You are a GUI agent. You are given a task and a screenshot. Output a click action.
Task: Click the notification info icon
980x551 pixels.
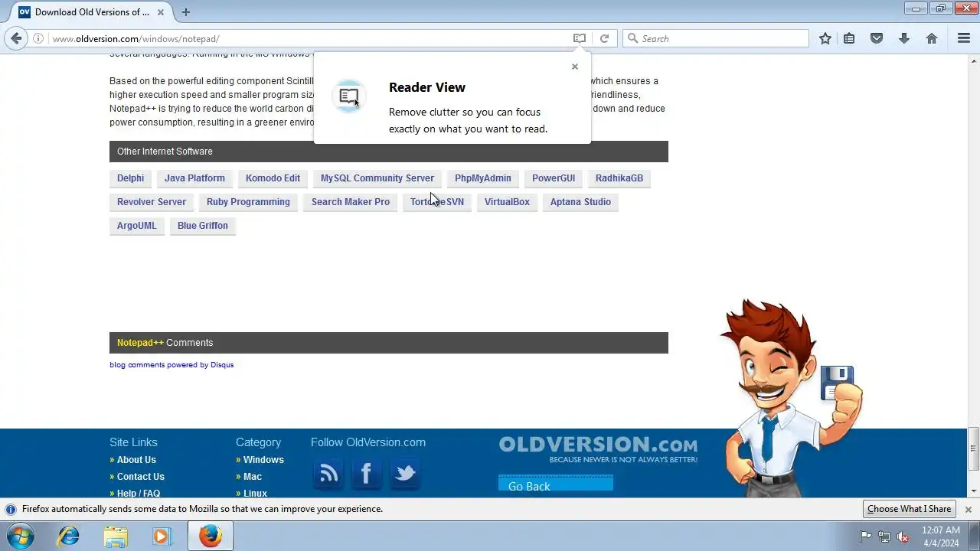[11, 509]
